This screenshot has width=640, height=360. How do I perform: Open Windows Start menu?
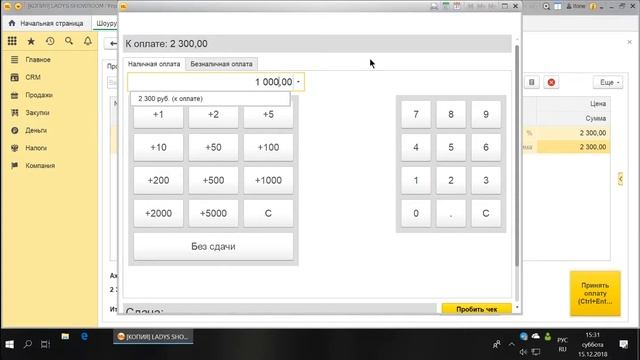click(x=9, y=344)
